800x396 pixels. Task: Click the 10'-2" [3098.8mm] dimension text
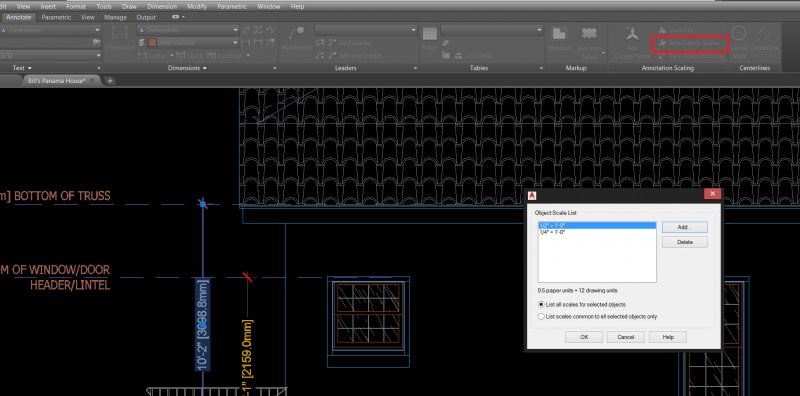(203, 324)
